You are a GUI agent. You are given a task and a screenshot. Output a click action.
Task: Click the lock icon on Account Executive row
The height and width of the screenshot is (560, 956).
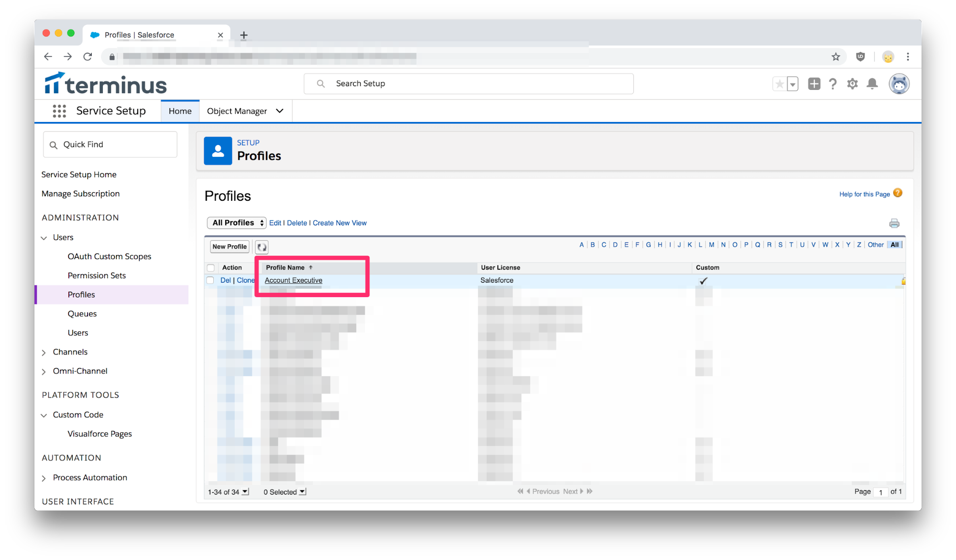(x=903, y=281)
